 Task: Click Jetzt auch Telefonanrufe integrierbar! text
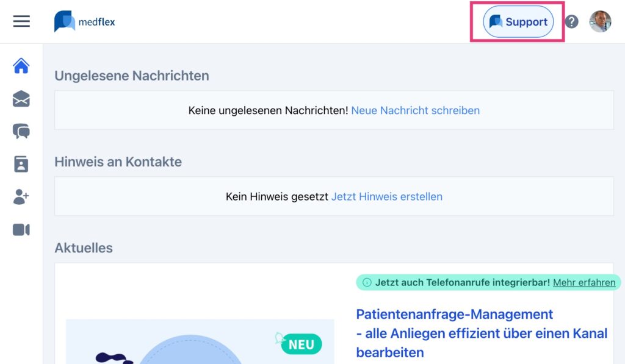tap(463, 282)
